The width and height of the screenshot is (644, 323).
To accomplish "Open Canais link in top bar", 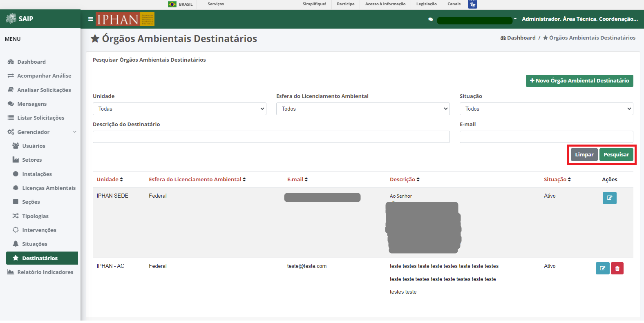I will pyautogui.click(x=454, y=4).
